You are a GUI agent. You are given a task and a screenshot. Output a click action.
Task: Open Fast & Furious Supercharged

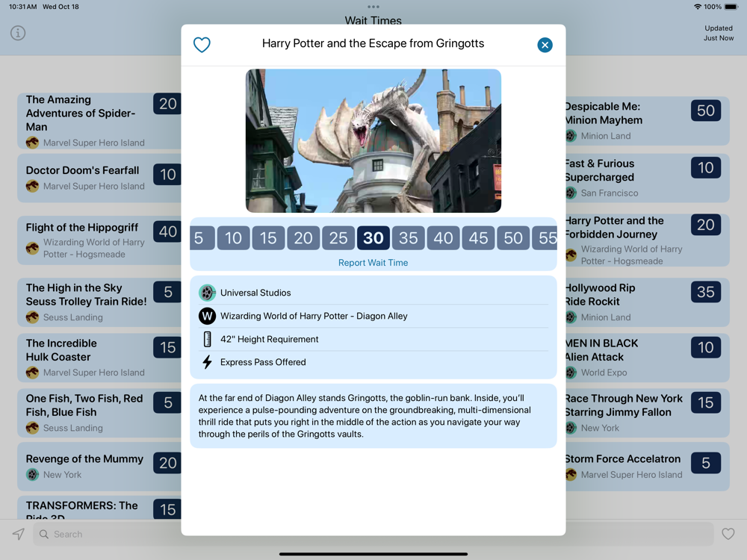pyautogui.click(x=648, y=178)
